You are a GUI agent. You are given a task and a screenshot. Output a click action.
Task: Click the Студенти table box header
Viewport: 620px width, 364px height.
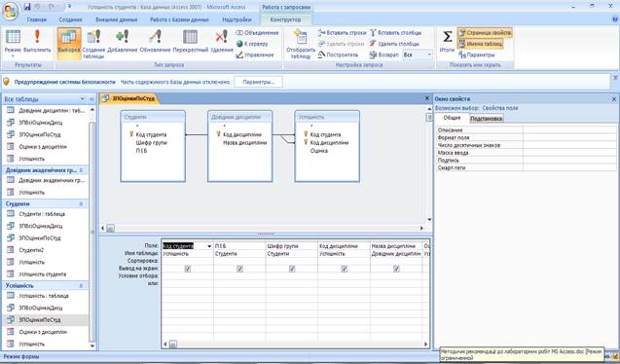(x=153, y=117)
